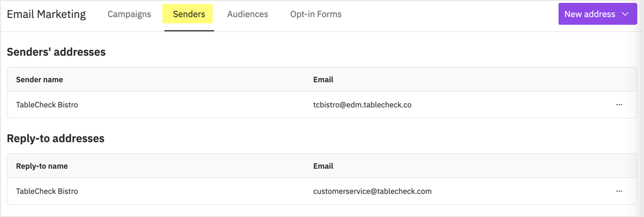644x217 pixels.
Task: Click the Email Marketing page title
Action: (x=47, y=14)
